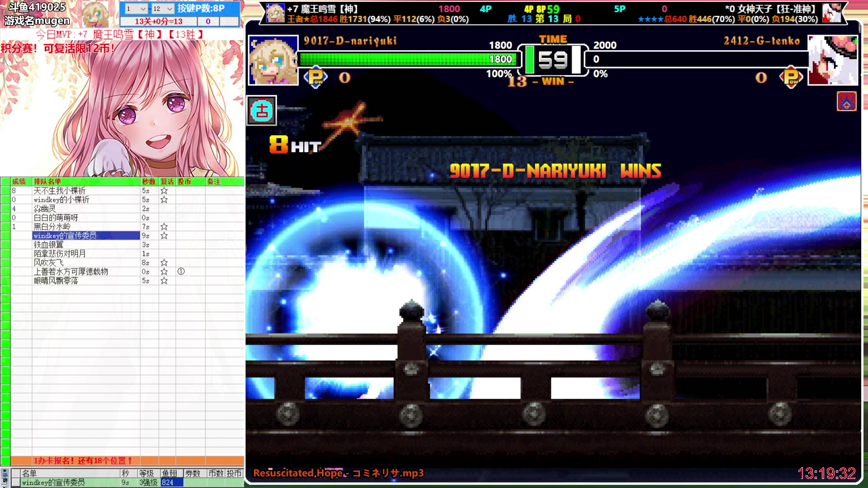
Task: Click the streamer avatar next to 斗鱼419025
Action: (94, 14)
